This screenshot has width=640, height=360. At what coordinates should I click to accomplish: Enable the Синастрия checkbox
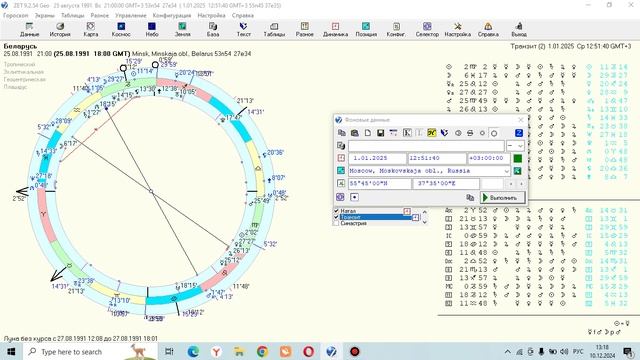pos(337,223)
